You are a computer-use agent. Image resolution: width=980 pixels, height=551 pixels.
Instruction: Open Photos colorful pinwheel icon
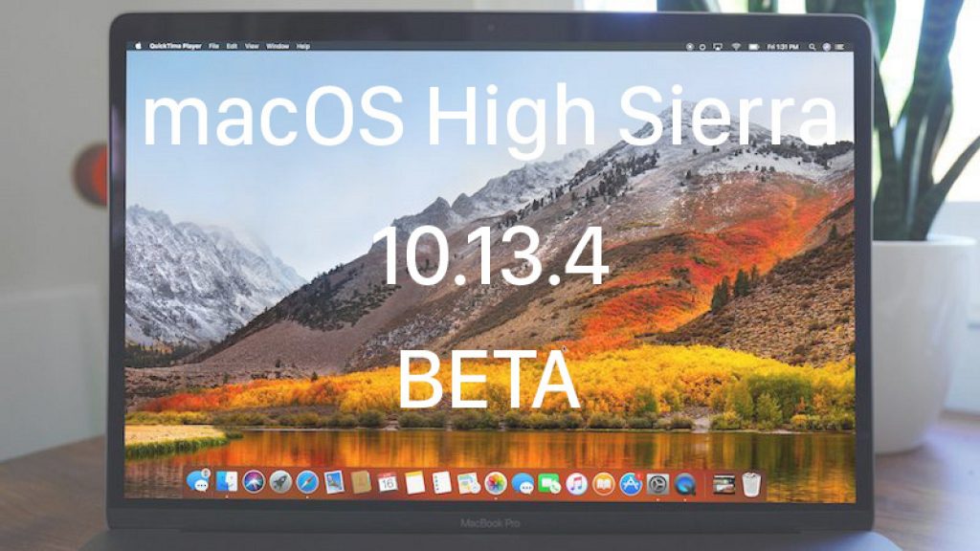495,483
